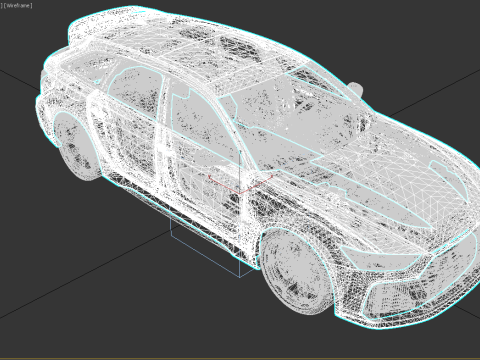The image size is (480, 360).
Task: Select the wireframe car model in viewport
Action: tap(258, 167)
